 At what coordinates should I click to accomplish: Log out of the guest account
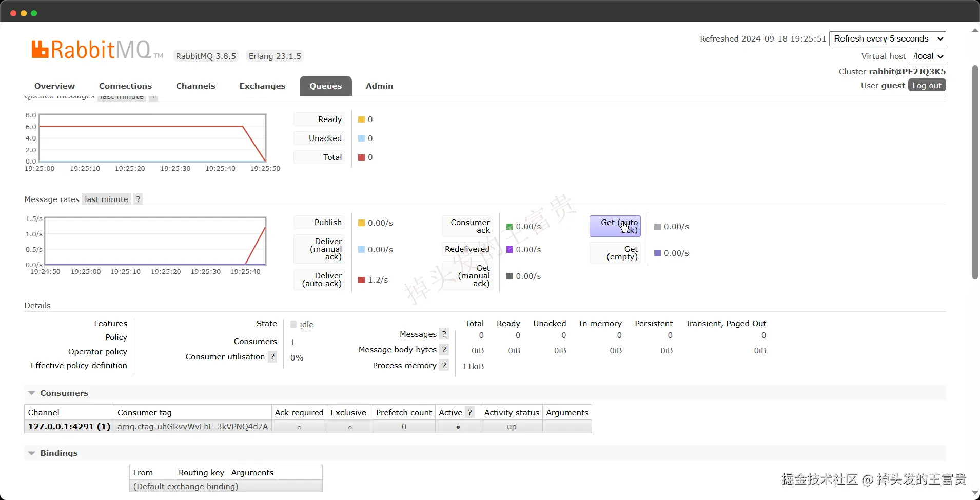coord(927,86)
